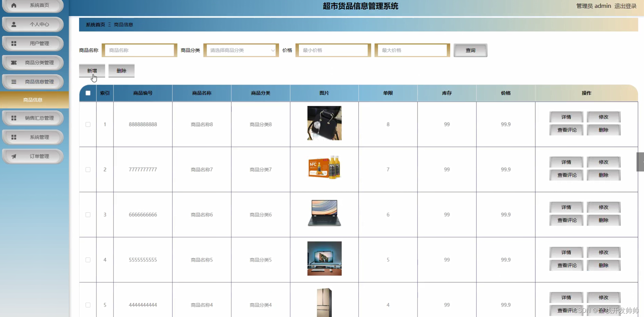
Task: Click the laptop image thumbnail for 商品名称6
Action: point(324,213)
